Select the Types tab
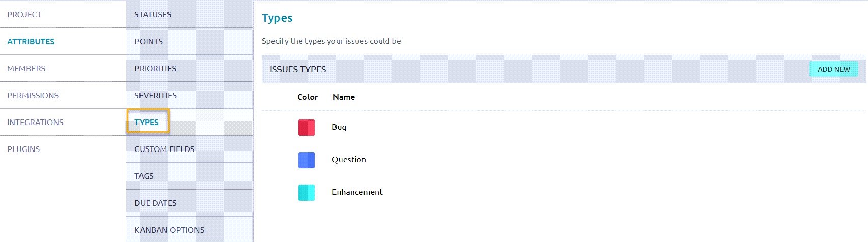The height and width of the screenshot is (242, 868). click(147, 122)
